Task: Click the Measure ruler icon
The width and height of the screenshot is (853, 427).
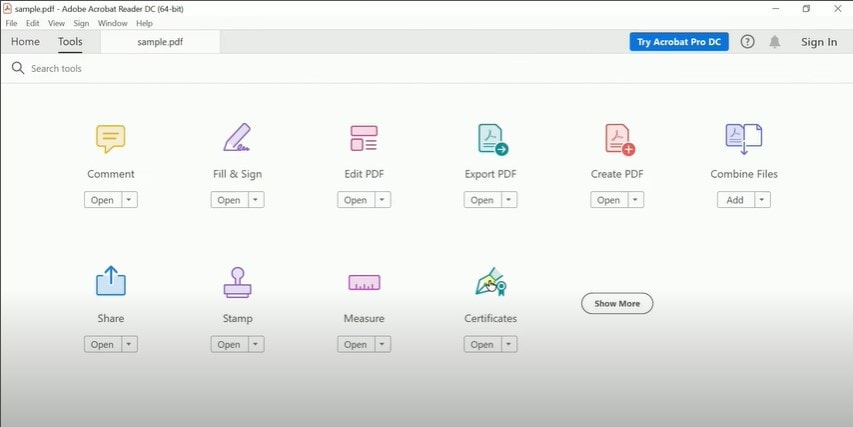Action: tap(364, 282)
